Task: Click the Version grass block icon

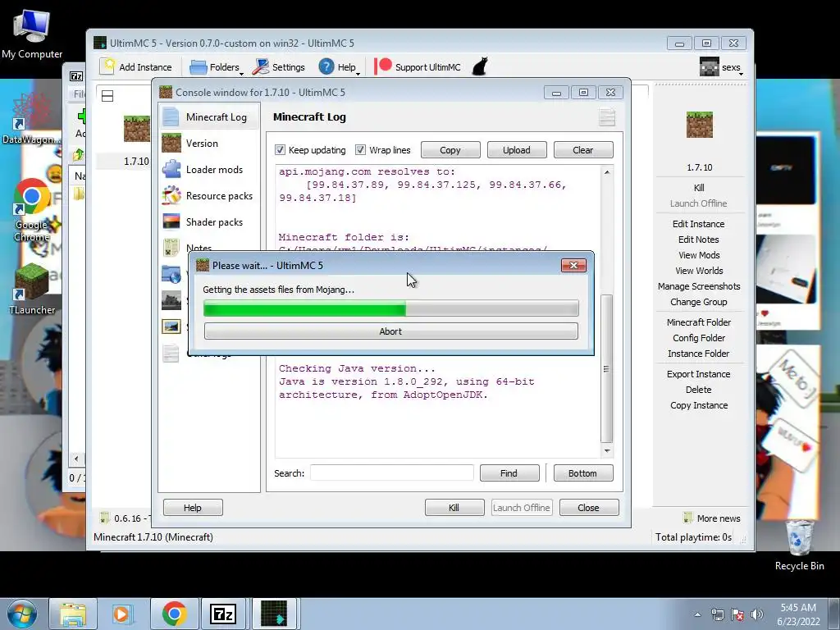Action: [x=171, y=143]
